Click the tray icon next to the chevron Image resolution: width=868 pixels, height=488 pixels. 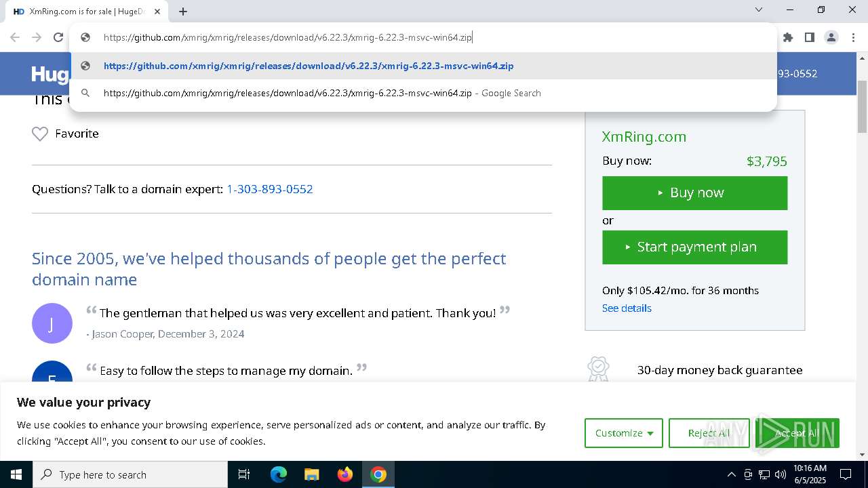(x=748, y=474)
